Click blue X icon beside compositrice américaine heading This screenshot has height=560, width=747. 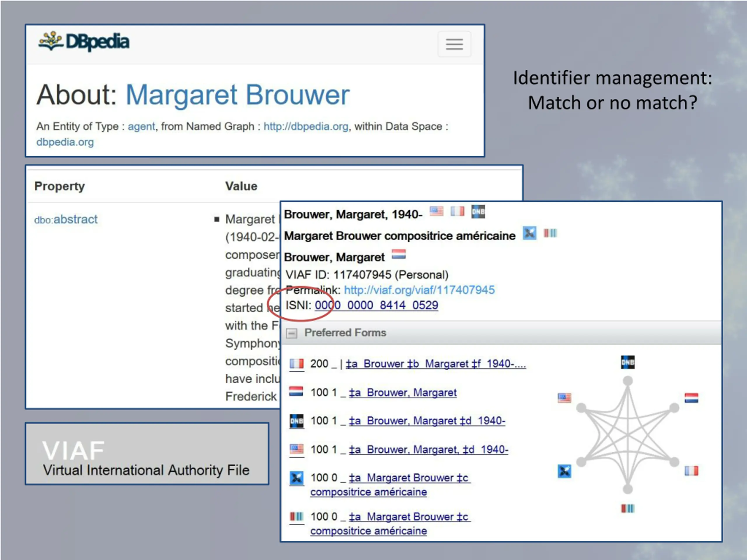530,233
